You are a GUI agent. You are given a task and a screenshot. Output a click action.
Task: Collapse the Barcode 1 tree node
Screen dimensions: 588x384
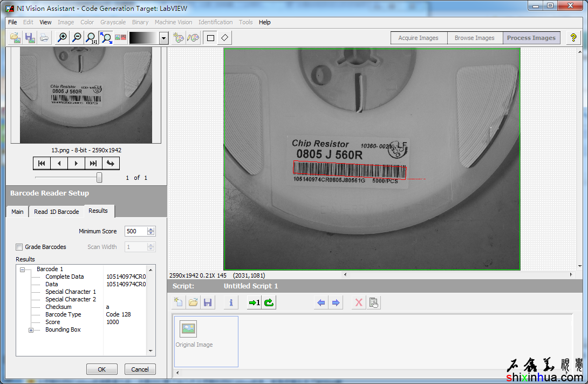coord(23,270)
